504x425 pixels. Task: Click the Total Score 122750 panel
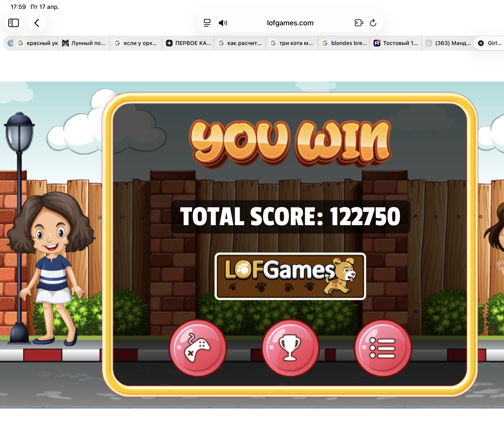pos(290,217)
